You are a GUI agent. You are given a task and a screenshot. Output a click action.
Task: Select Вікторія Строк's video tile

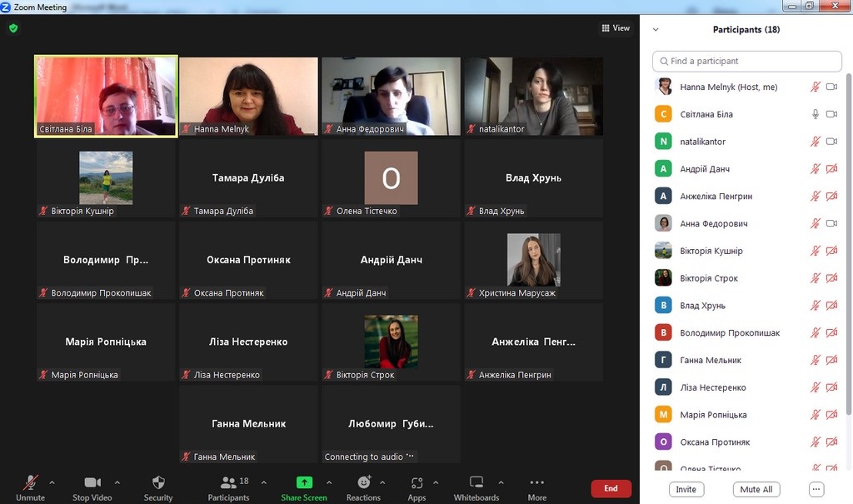point(391,342)
